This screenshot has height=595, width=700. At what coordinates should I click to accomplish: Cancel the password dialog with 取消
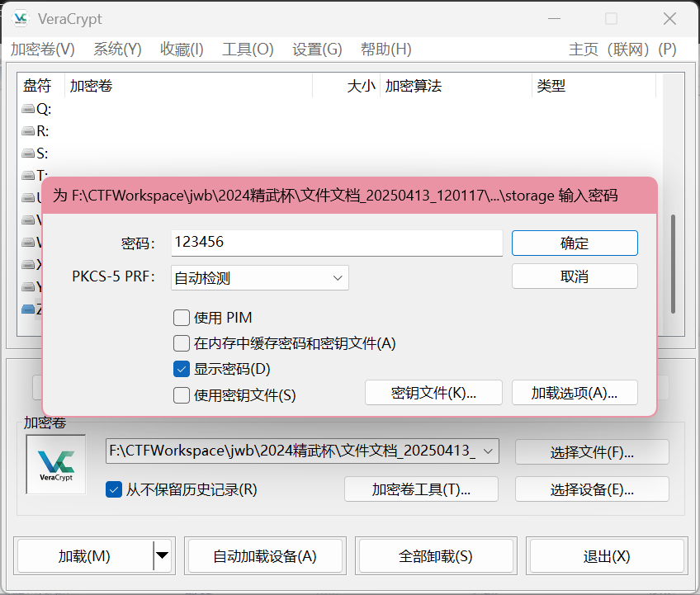575,276
